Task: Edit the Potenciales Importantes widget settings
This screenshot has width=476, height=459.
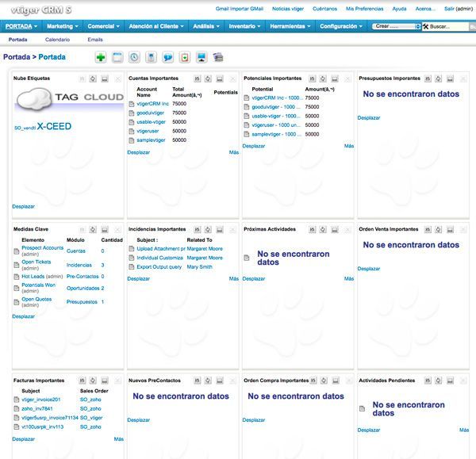Action: click(x=312, y=78)
